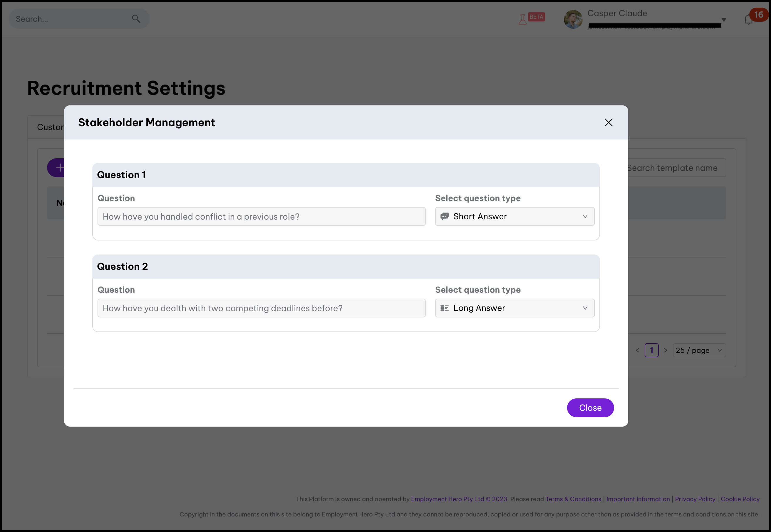This screenshot has width=771, height=532.
Task: Click the notification bell icon
Action: tap(748, 20)
